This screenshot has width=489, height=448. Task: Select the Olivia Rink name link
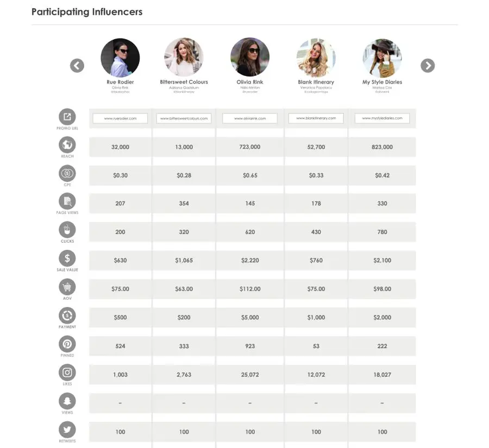(250, 82)
